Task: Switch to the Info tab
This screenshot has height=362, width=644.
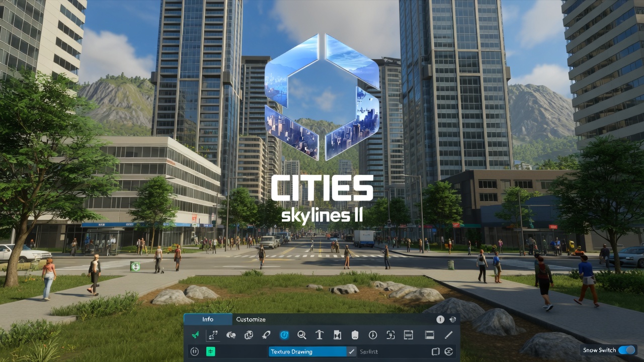Action: [x=208, y=319]
